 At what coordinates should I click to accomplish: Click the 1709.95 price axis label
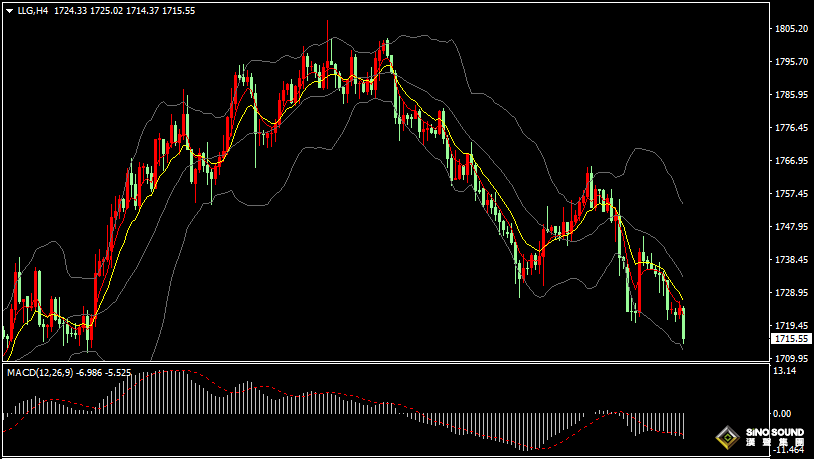pyautogui.click(x=791, y=358)
